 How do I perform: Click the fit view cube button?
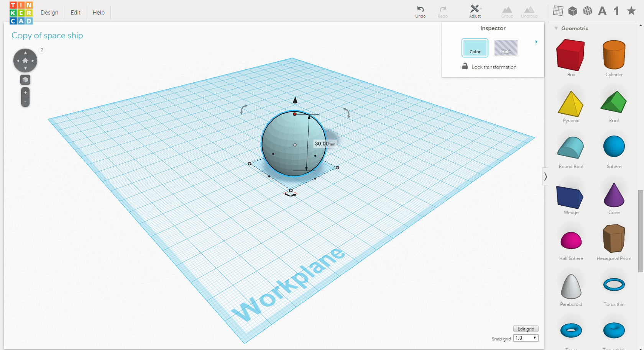25,80
